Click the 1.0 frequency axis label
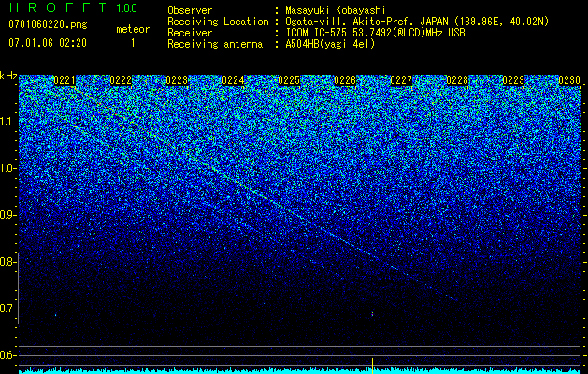Image resolution: width=588 pixels, height=374 pixels. (x=8, y=168)
